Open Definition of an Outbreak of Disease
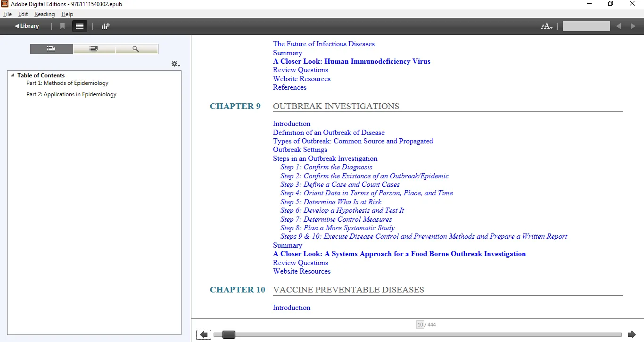 point(329,133)
